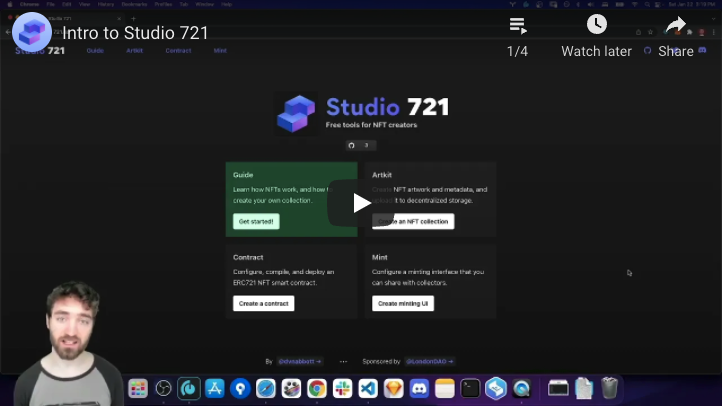Open Launchpad from the dock
The height and width of the screenshot is (406, 722).
[x=138, y=389]
